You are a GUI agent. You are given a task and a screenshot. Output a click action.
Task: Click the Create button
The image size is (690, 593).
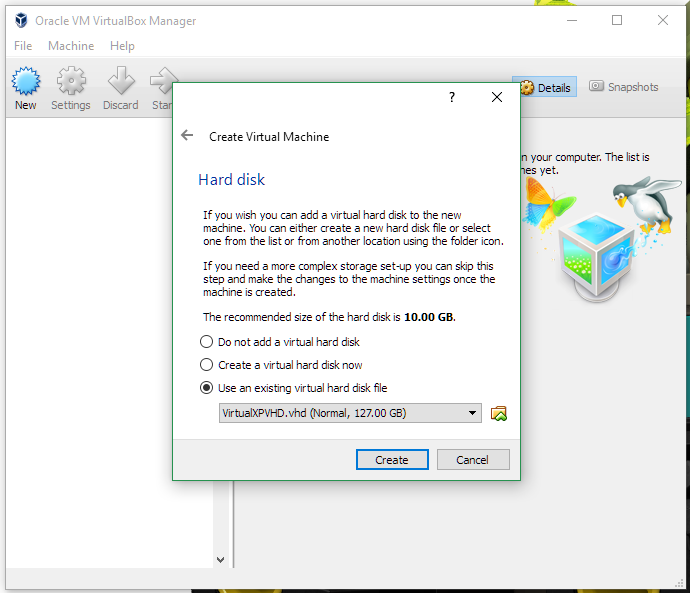[392, 460]
